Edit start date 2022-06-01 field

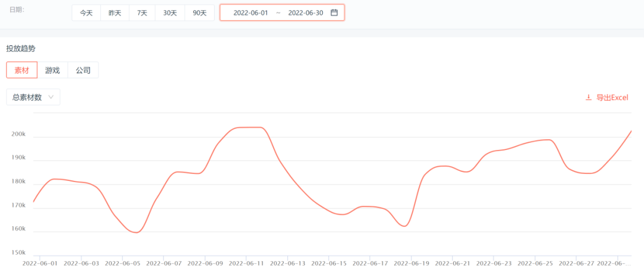pos(250,12)
